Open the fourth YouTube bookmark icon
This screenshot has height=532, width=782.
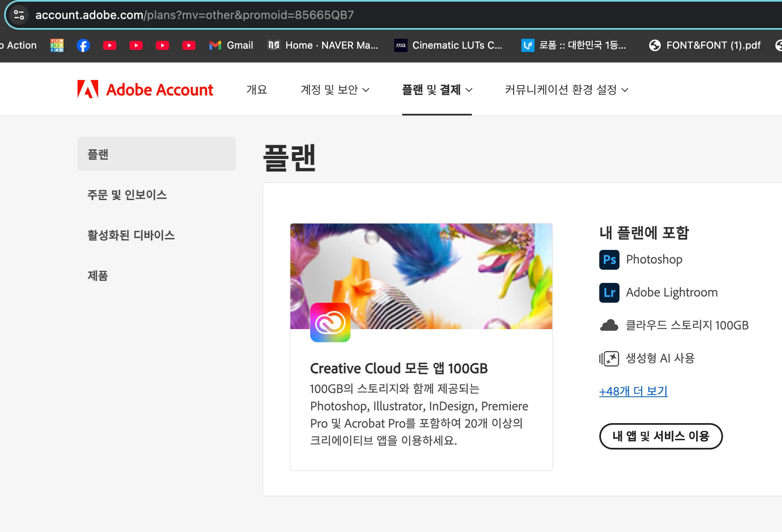(x=189, y=45)
